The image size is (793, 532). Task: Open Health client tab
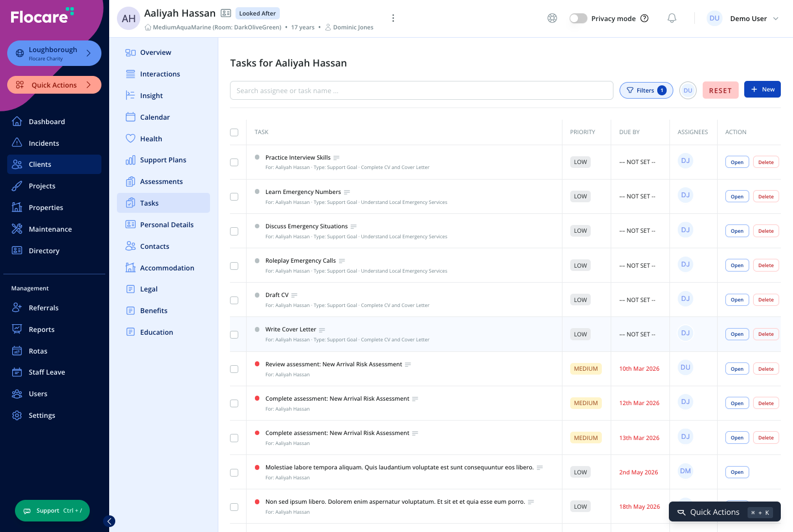pos(163,139)
